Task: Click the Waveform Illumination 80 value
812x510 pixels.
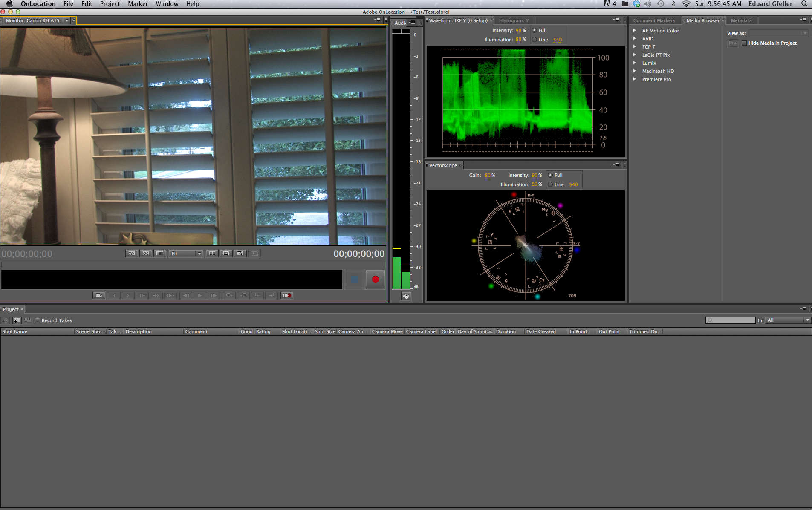Action: [x=518, y=40]
